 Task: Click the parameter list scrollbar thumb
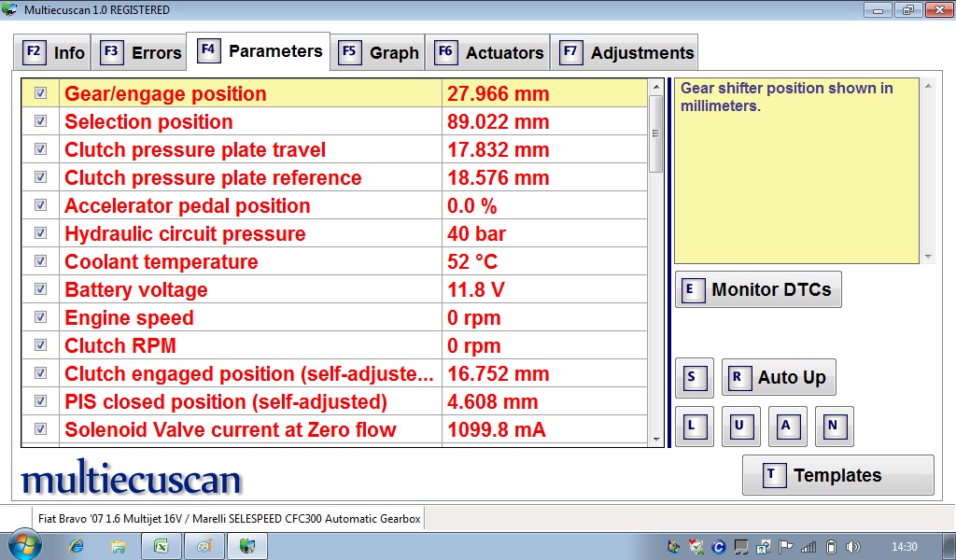click(x=656, y=134)
